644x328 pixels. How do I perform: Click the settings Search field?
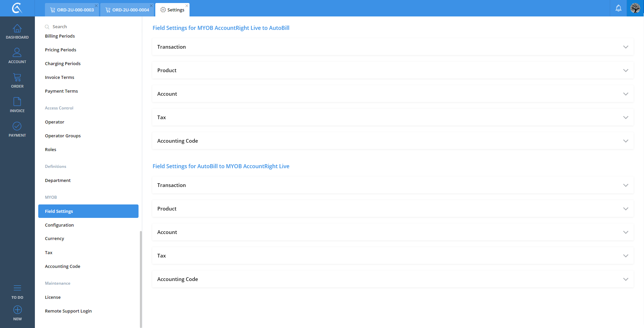coord(87,27)
